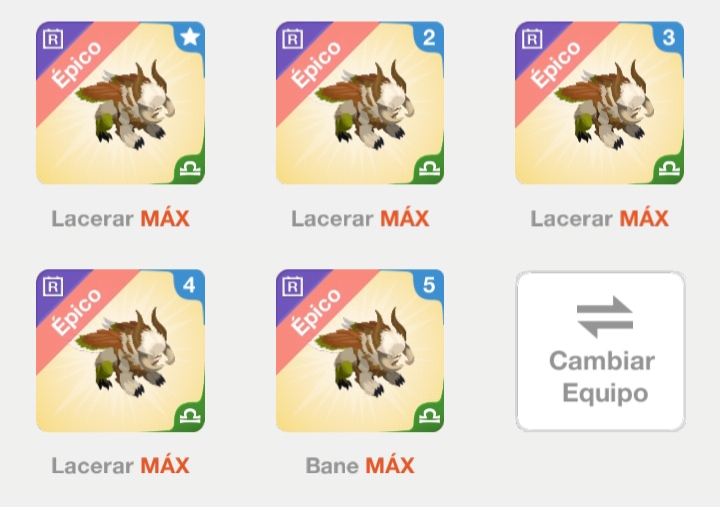The width and height of the screenshot is (720, 507).
Task: Click the Épico ribbon on card 2
Action: (x=317, y=64)
